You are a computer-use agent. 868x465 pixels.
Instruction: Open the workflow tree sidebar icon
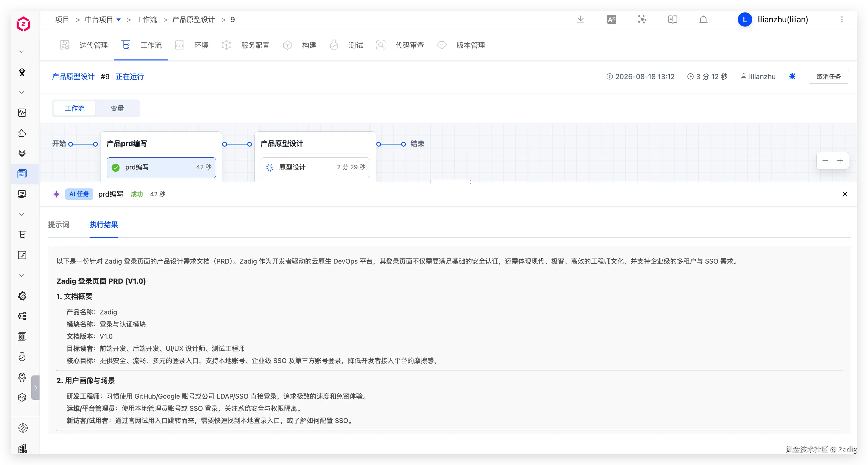[22, 235]
